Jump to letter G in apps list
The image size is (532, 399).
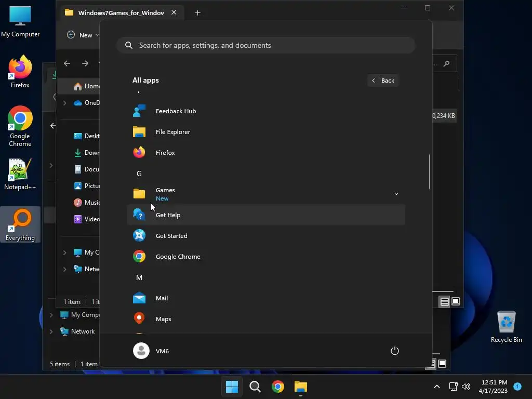pyautogui.click(x=139, y=174)
